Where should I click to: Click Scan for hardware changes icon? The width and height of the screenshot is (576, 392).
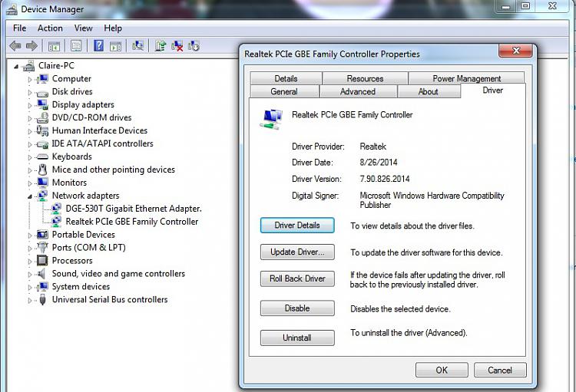pos(137,46)
